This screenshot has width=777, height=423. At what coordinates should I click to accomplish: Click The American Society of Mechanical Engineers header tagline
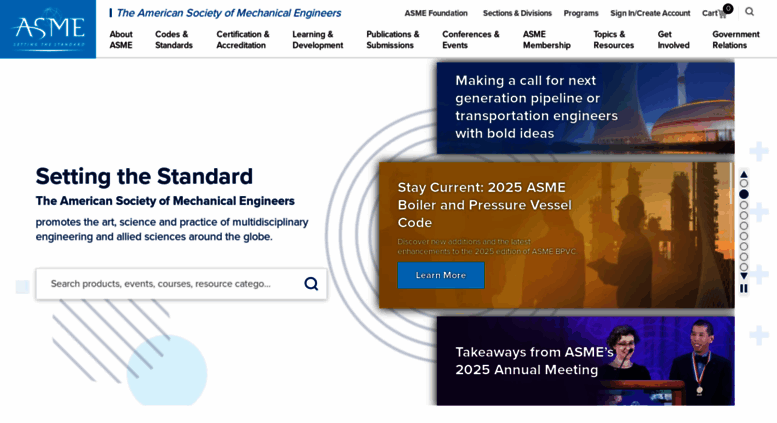click(228, 13)
